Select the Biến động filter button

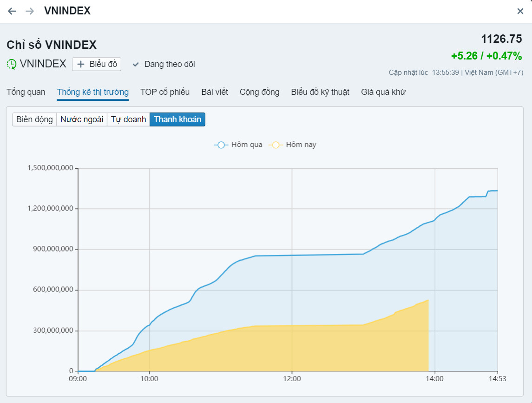coord(34,119)
